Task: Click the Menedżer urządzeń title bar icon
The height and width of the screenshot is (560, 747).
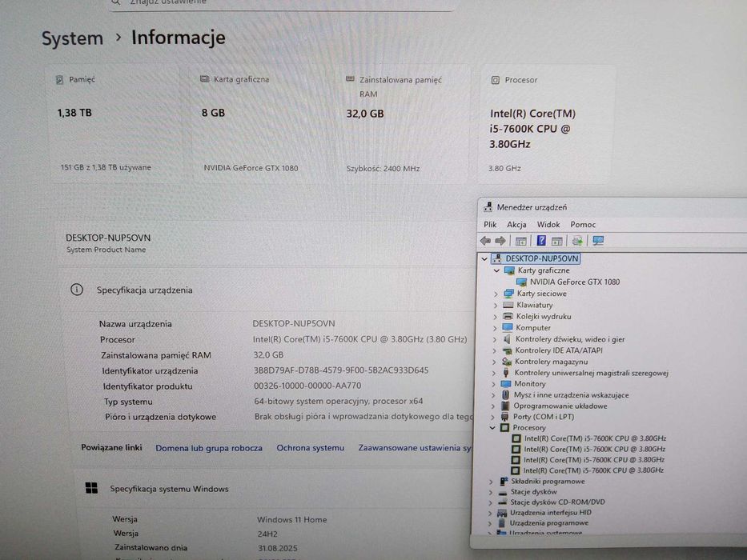Action: [488, 207]
